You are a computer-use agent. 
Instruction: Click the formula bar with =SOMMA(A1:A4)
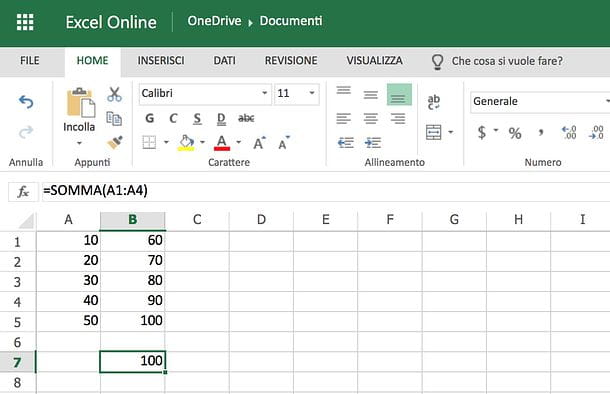[325, 191]
